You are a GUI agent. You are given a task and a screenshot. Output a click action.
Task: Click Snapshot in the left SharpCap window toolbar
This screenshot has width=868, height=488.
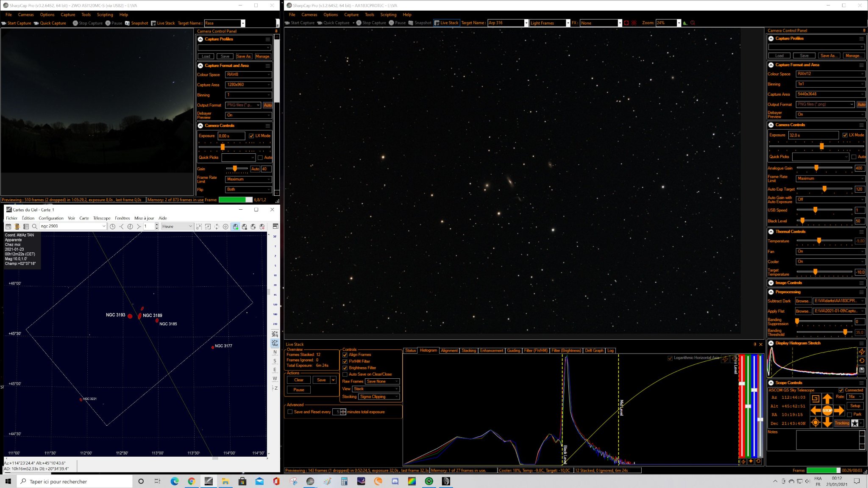(x=136, y=23)
